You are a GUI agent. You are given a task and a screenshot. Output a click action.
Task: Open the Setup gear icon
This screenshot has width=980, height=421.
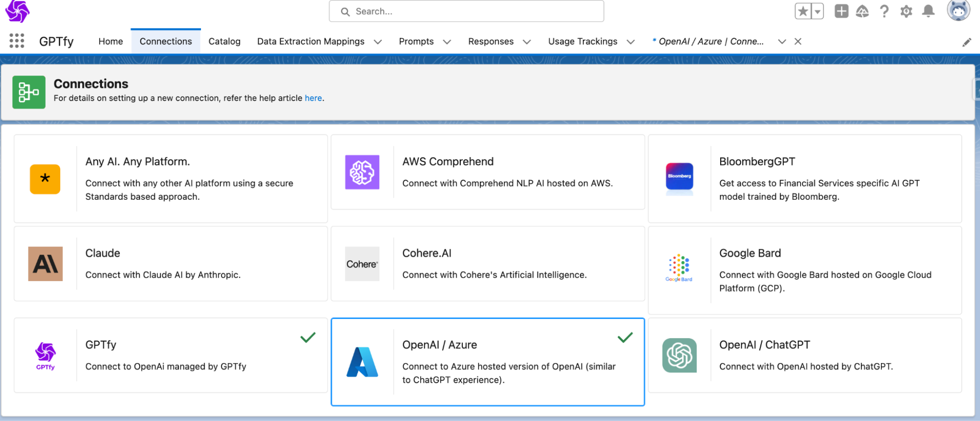pos(906,11)
